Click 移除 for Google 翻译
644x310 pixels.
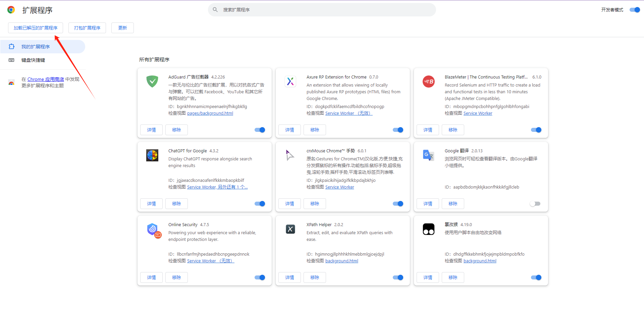453,204
